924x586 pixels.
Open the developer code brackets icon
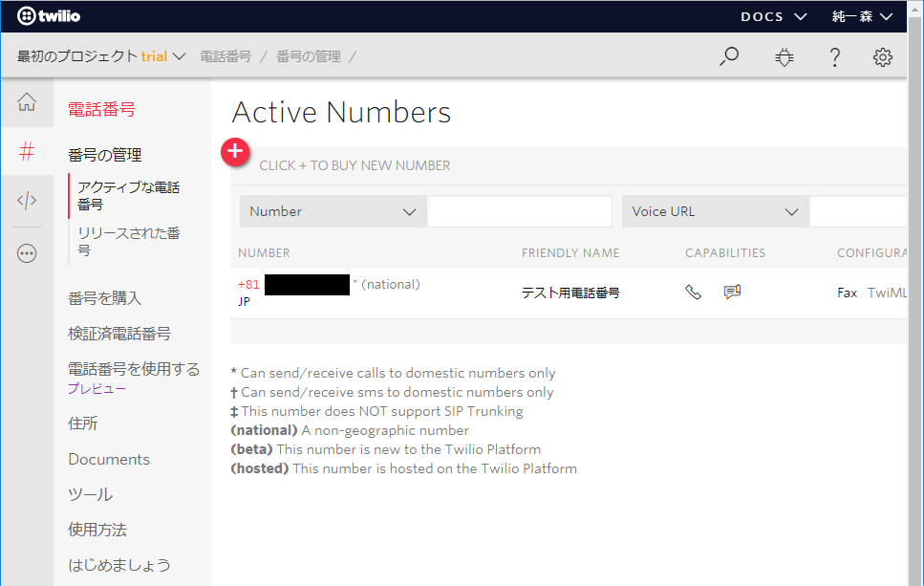tap(27, 201)
